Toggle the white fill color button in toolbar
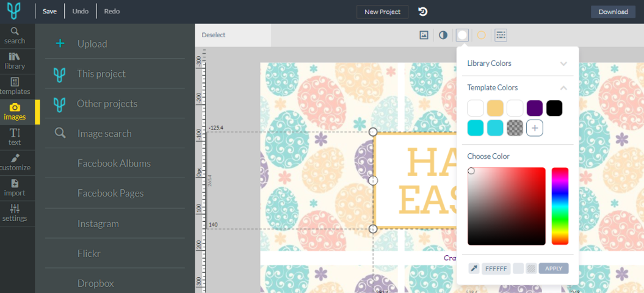 [x=462, y=35]
